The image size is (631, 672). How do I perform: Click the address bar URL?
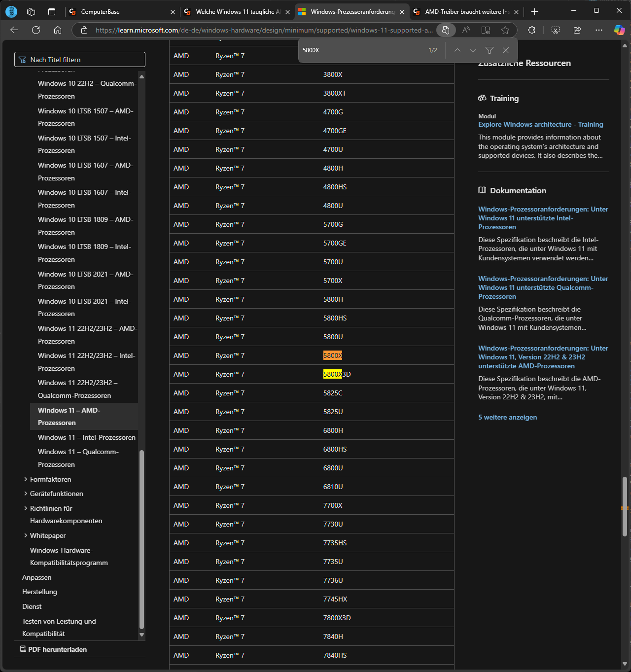[264, 30]
